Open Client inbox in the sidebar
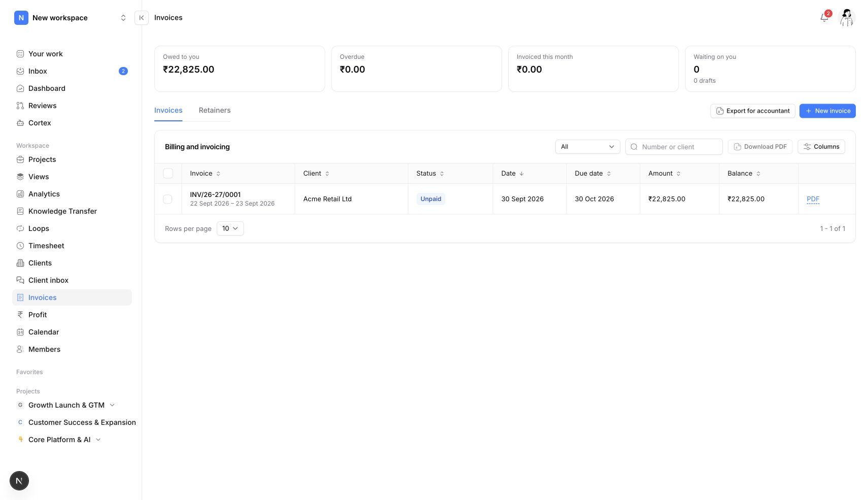868x500 pixels. coord(72,280)
